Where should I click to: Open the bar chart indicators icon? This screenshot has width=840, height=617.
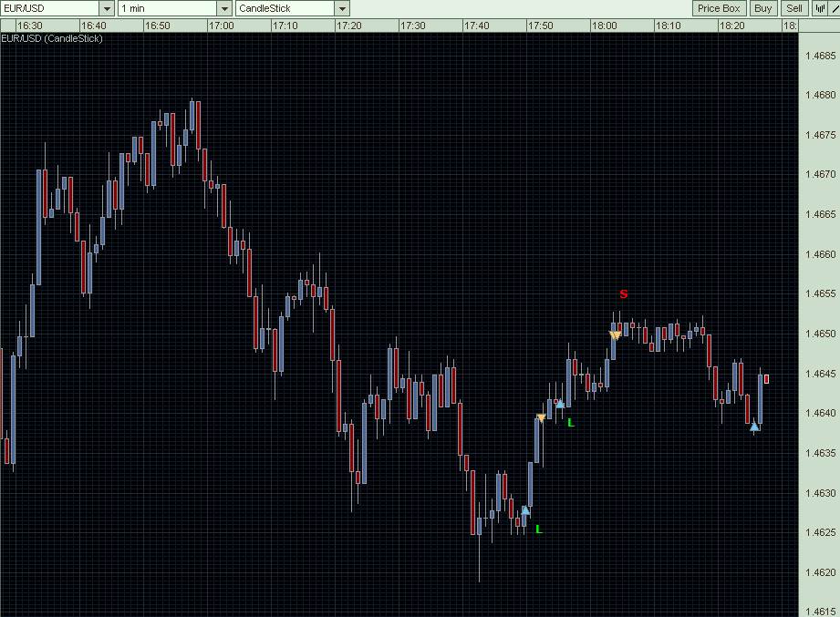click(820, 8)
